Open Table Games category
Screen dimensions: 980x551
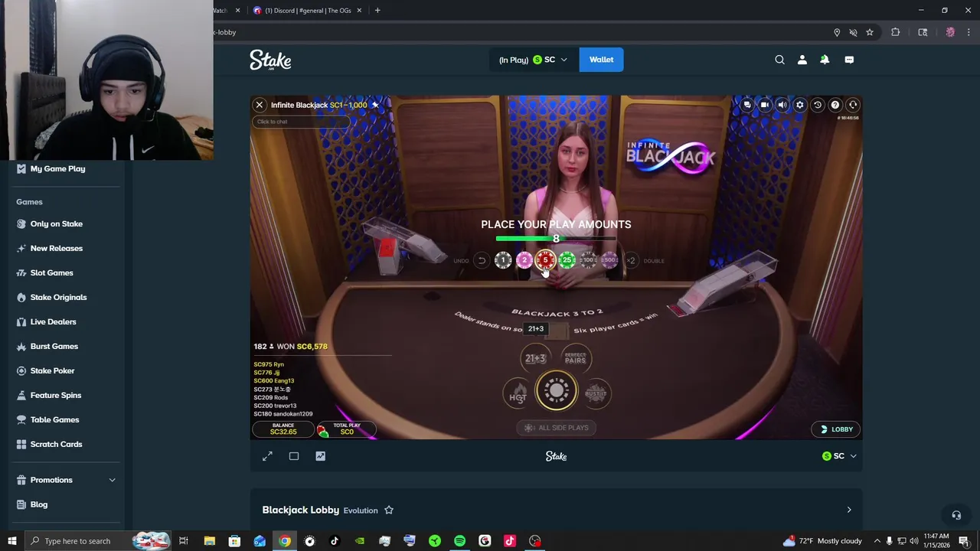pyautogui.click(x=54, y=419)
